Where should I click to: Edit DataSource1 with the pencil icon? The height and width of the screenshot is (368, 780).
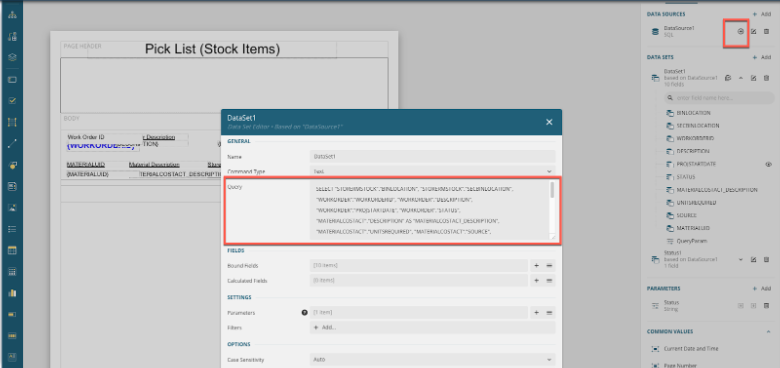point(753,31)
